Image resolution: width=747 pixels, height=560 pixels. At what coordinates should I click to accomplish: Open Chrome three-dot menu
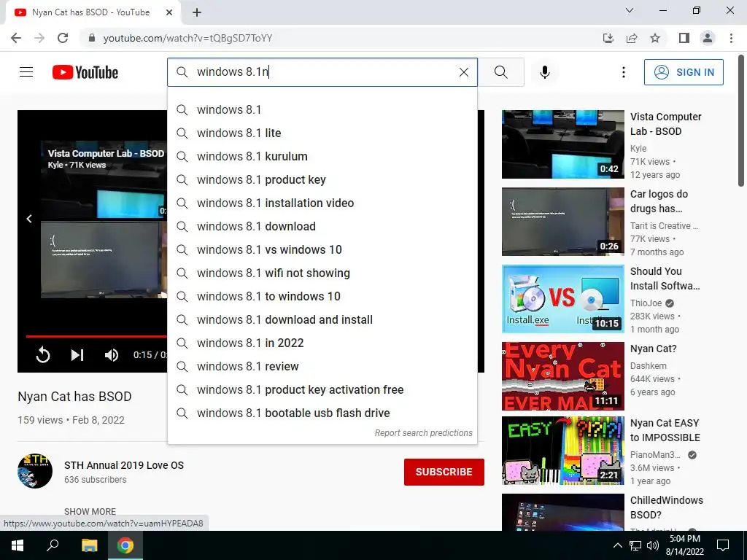(731, 38)
